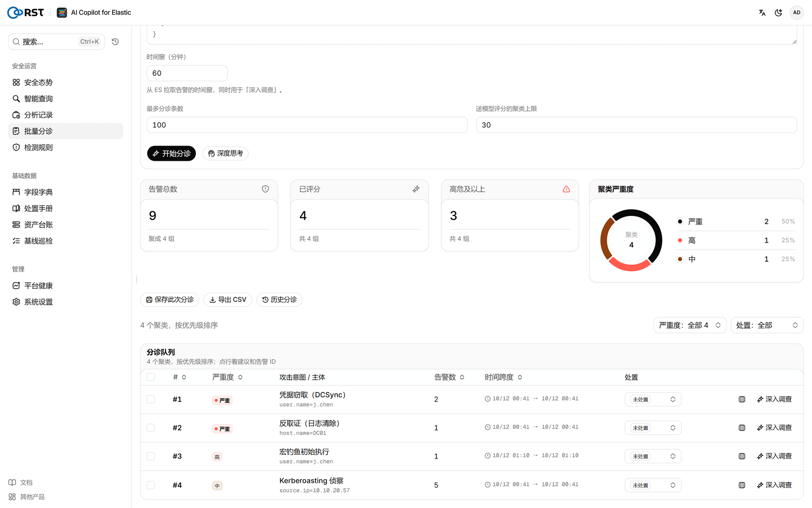
Task: Click the 检测规则 shield icon in sidebar
Action: pos(16,147)
